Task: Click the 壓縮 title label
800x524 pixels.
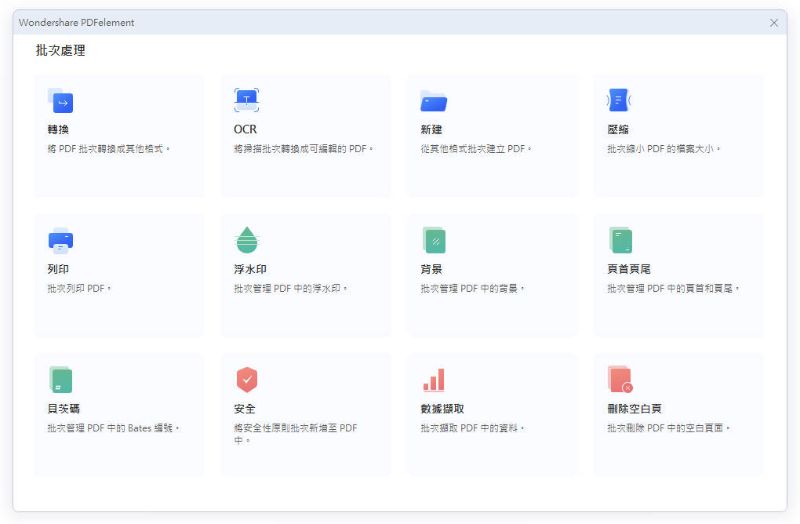Action: click(x=618, y=130)
